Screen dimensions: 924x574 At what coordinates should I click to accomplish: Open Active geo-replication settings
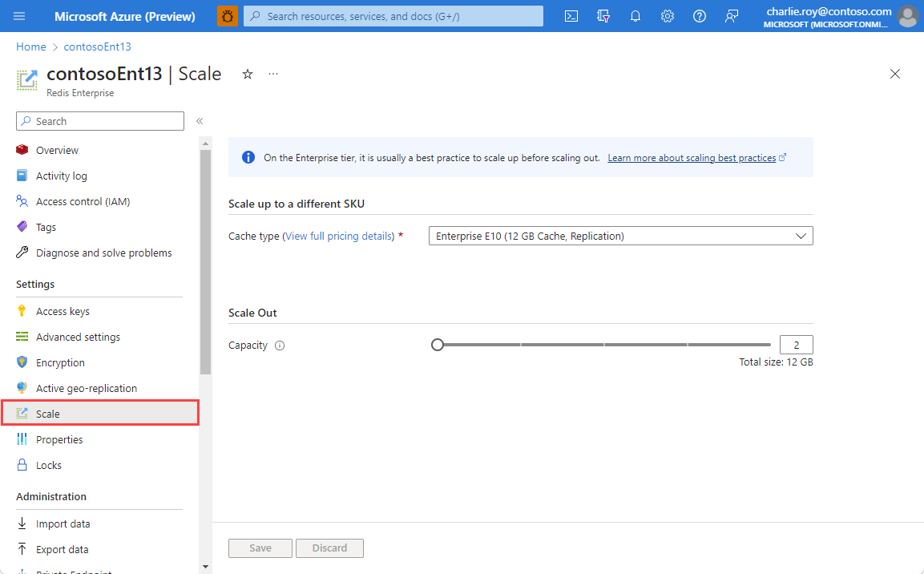87,387
